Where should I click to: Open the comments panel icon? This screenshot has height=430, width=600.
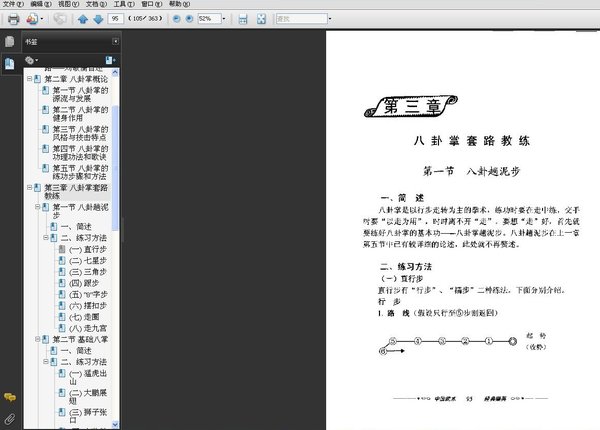pyautogui.click(x=10, y=397)
